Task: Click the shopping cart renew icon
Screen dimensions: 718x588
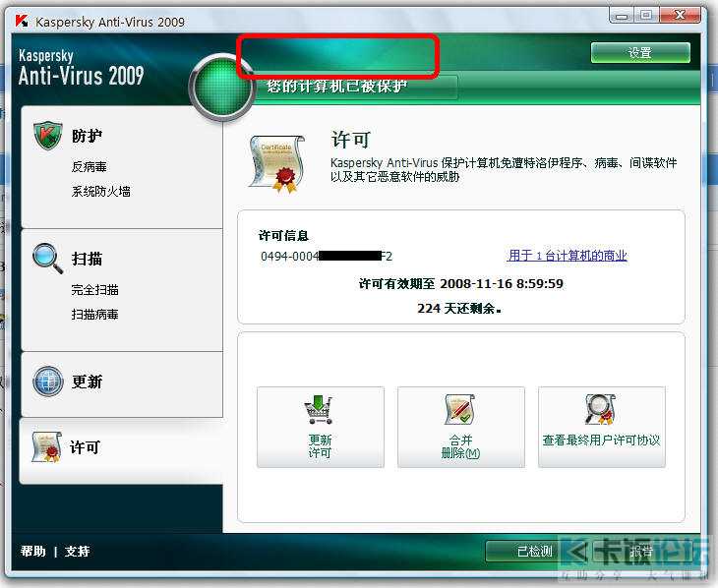Action: 319,410
